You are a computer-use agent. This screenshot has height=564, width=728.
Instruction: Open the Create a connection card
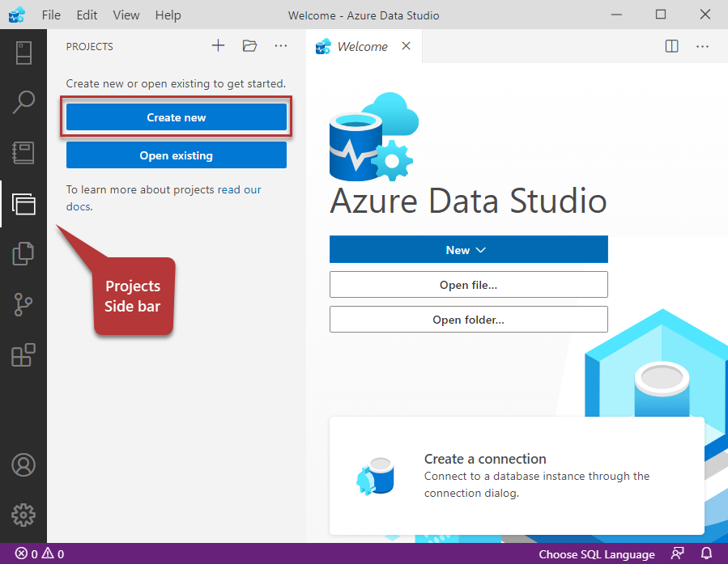point(517,476)
